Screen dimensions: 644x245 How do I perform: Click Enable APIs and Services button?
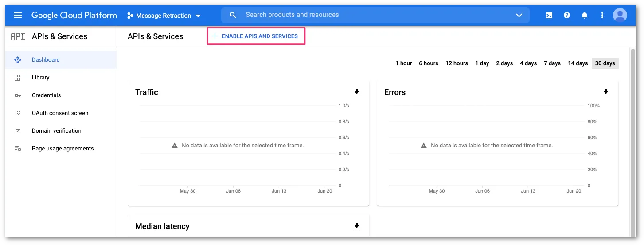point(256,36)
